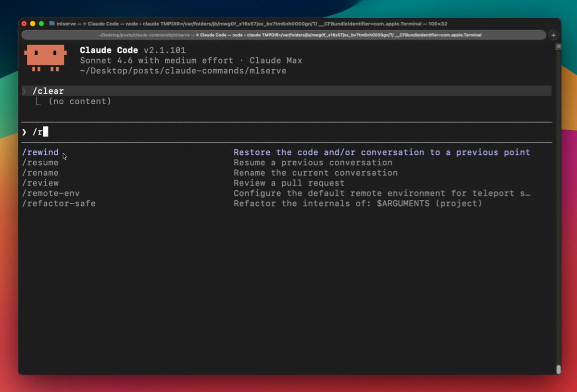Click the prompt chevron before /r input
Viewport: 577px width, 392px height.
click(x=24, y=132)
